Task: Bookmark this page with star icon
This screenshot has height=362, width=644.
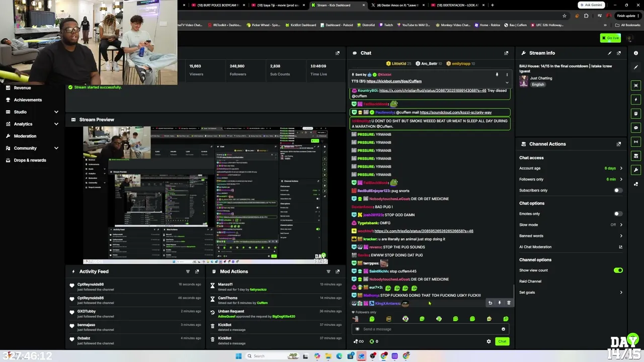Action: 564,16
